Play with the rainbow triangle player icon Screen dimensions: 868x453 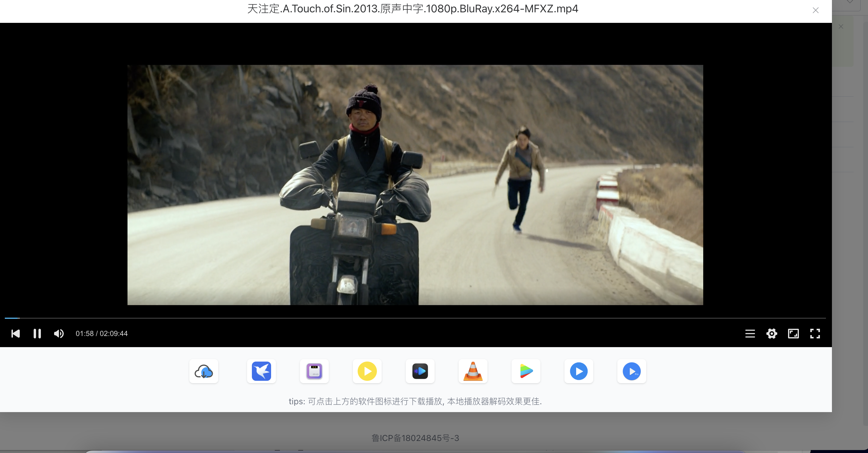(526, 371)
